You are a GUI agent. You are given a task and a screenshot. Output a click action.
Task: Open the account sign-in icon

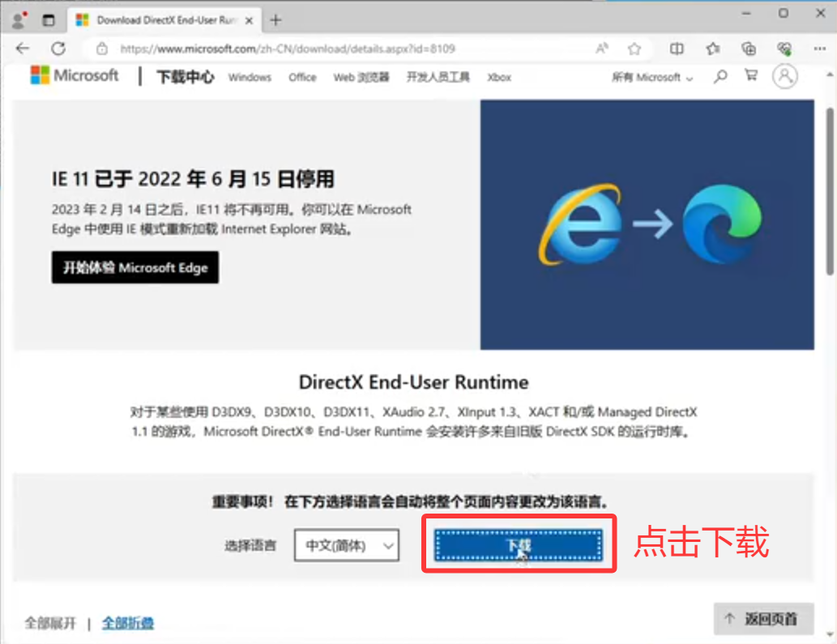point(784,77)
